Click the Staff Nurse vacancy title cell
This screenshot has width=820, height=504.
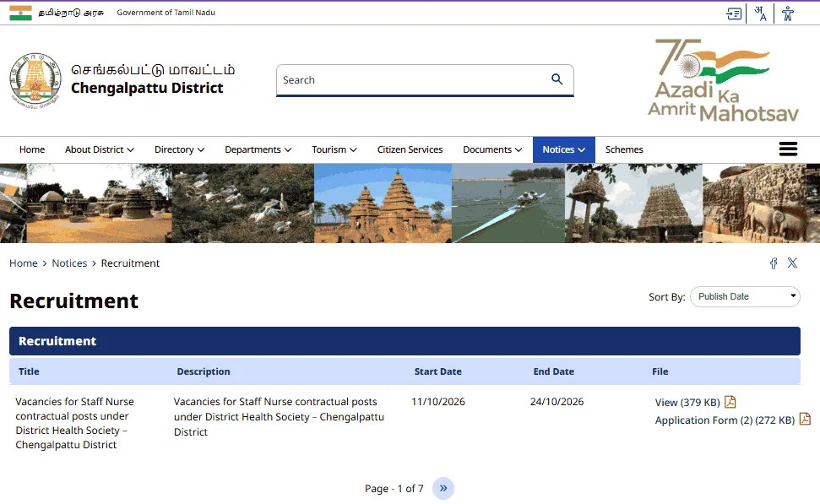(74, 423)
